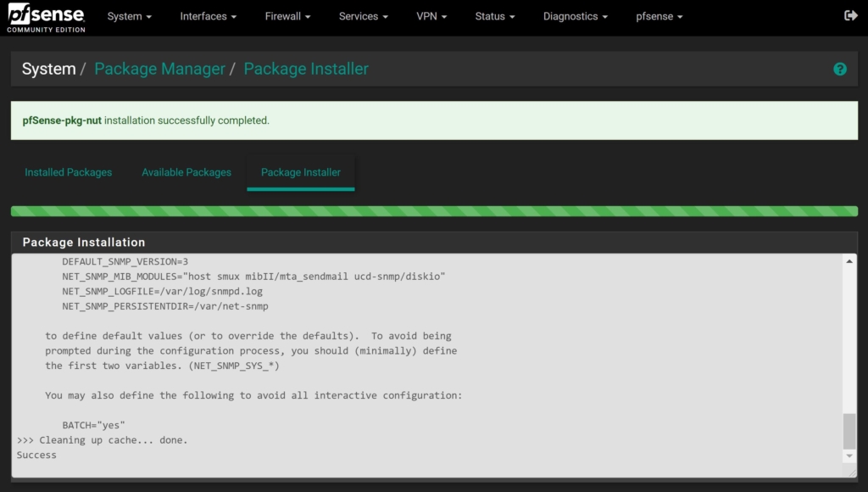This screenshot has width=868, height=492.
Task: Expand the Services dropdown
Action: 363,16
